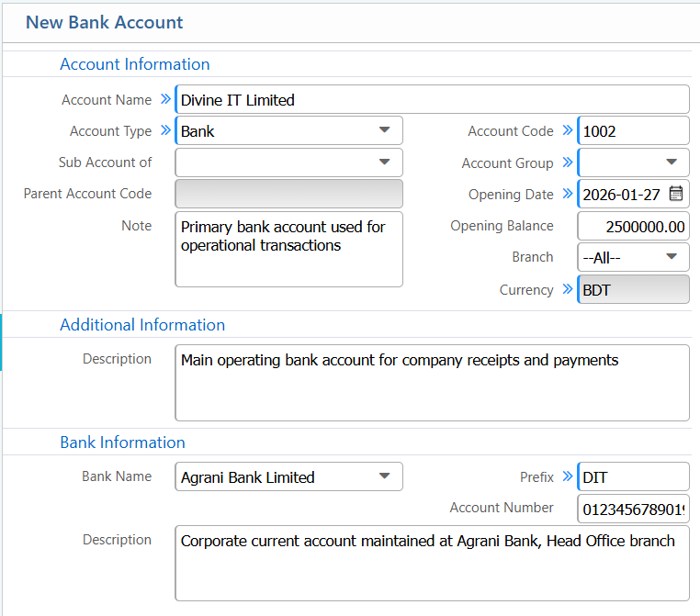Viewport: 700px width, 616px height.
Task: Expand the Sub Account of dropdown
Action: pos(288,162)
